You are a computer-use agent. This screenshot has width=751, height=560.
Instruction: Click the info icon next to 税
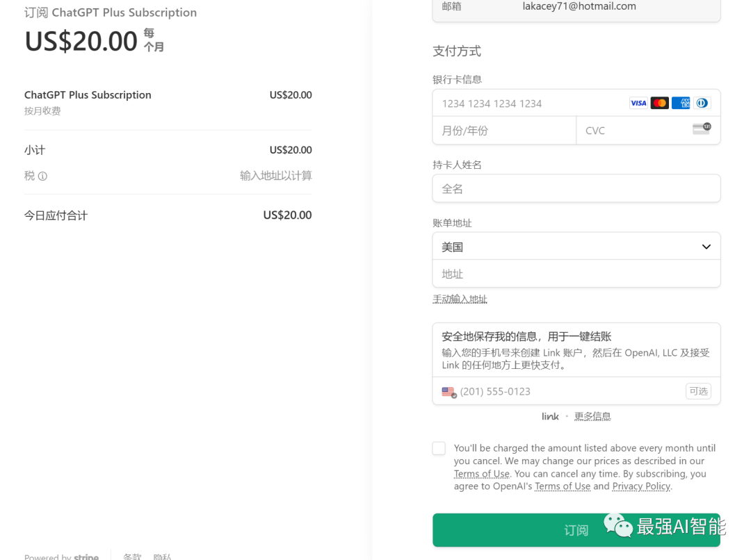click(x=42, y=176)
